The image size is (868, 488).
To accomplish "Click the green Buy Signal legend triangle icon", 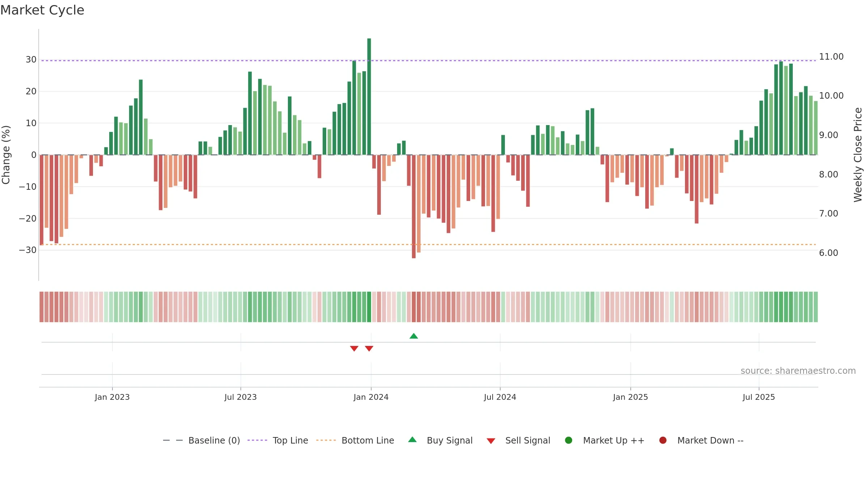I will 412,440.
